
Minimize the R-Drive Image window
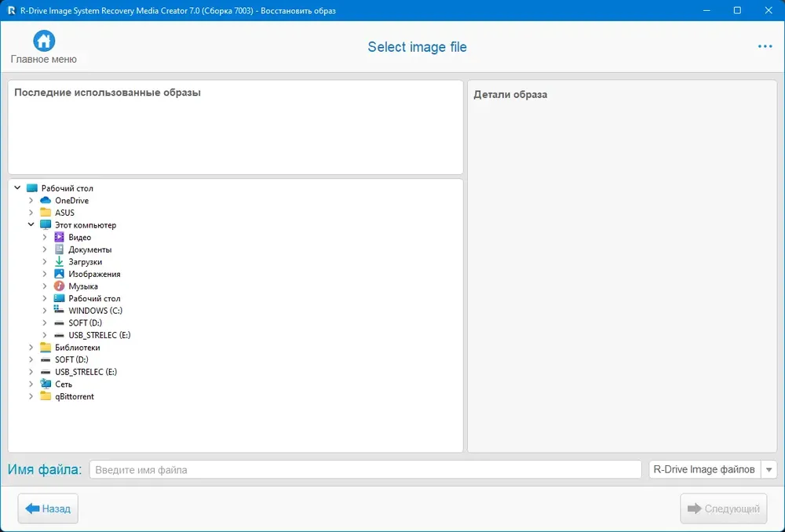pos(706,10)
